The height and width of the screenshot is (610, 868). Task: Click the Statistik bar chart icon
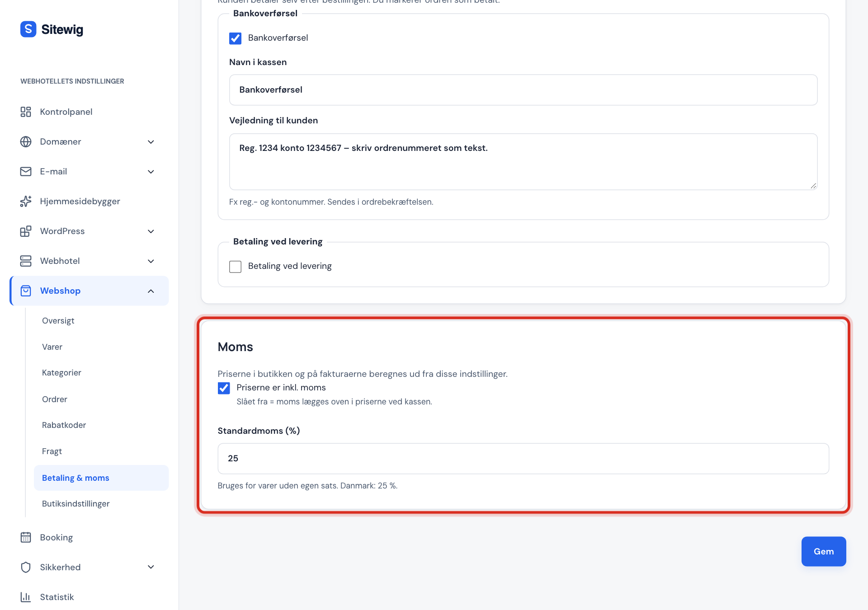pos(26,597)
